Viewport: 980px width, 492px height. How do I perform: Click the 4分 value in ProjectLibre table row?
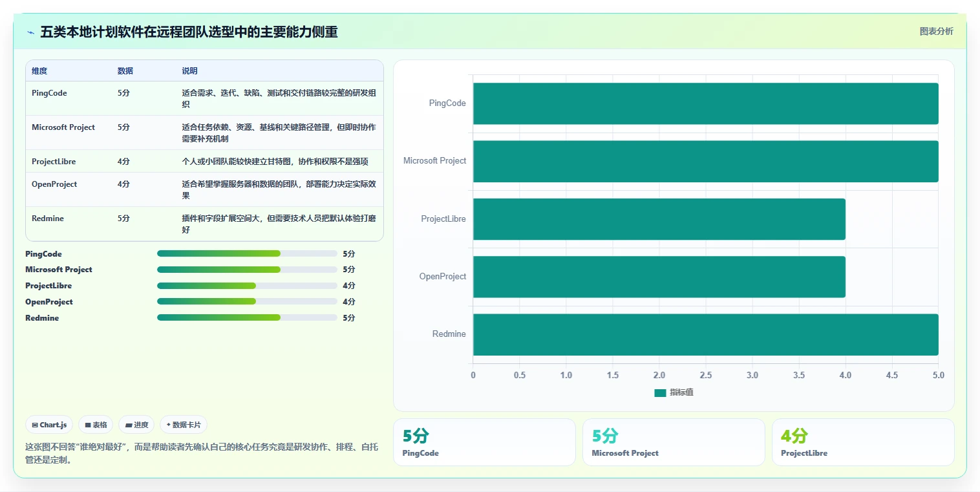pyautogui.click(x=123, y=161)
